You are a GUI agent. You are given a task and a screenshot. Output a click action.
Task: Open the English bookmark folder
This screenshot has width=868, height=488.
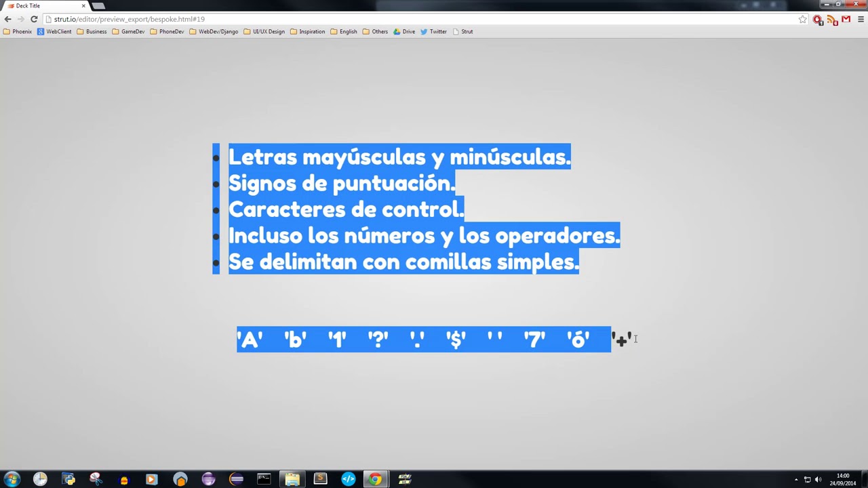point(344,31)
